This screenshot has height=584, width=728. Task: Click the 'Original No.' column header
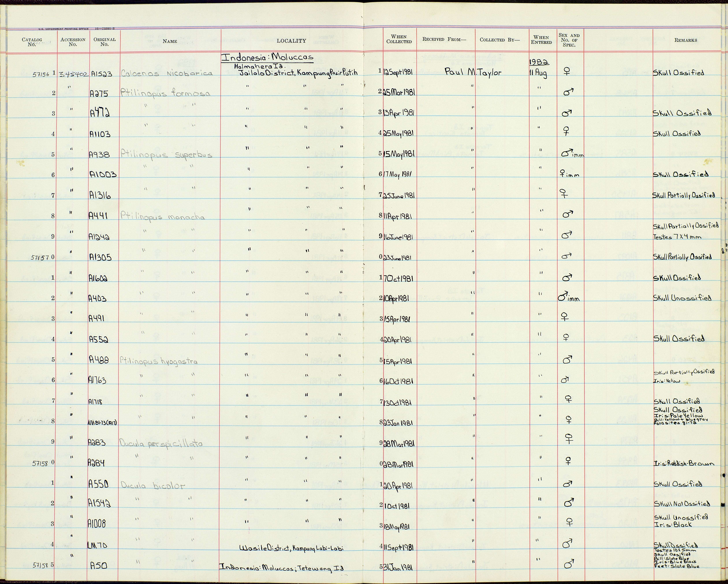tap(104, 42)
